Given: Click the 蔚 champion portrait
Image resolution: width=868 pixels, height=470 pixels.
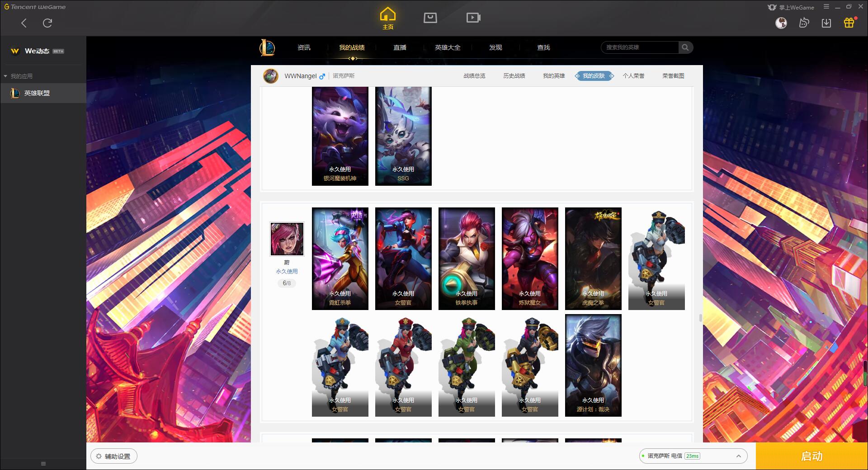Looking at the screenshot, I should [287, 239].
